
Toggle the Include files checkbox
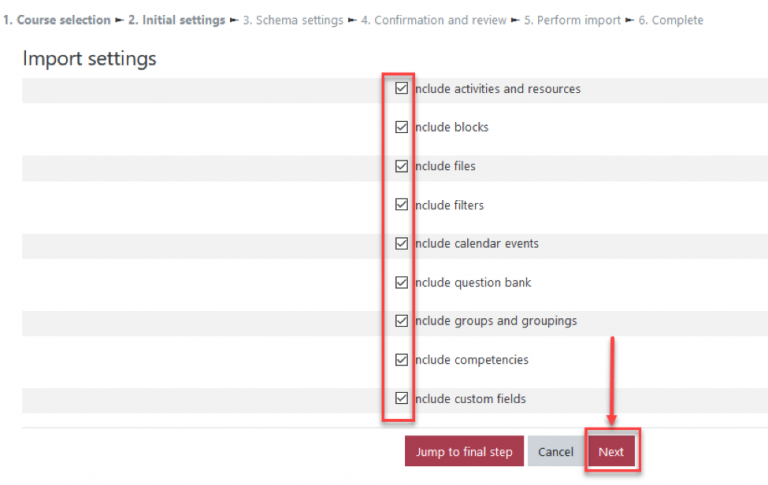pyautogui.click(x=401, y=166)
